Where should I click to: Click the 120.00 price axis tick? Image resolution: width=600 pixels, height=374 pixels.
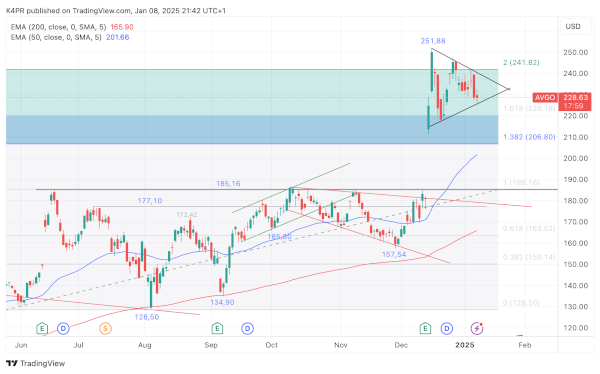pyautogui.click(x=576, y=328)
